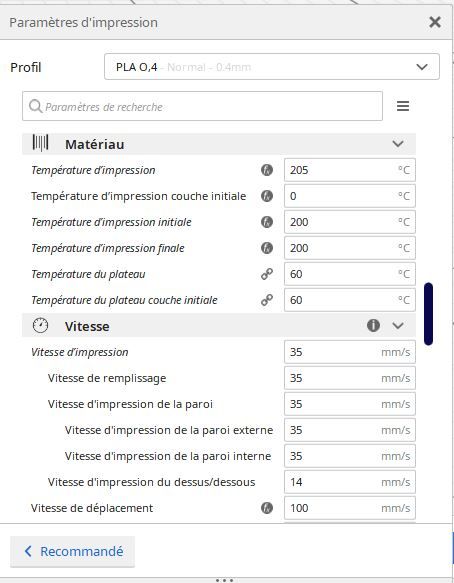Click the Vitesse section info icon
This screenshot has width=454, height=583.
coord(373,325)
